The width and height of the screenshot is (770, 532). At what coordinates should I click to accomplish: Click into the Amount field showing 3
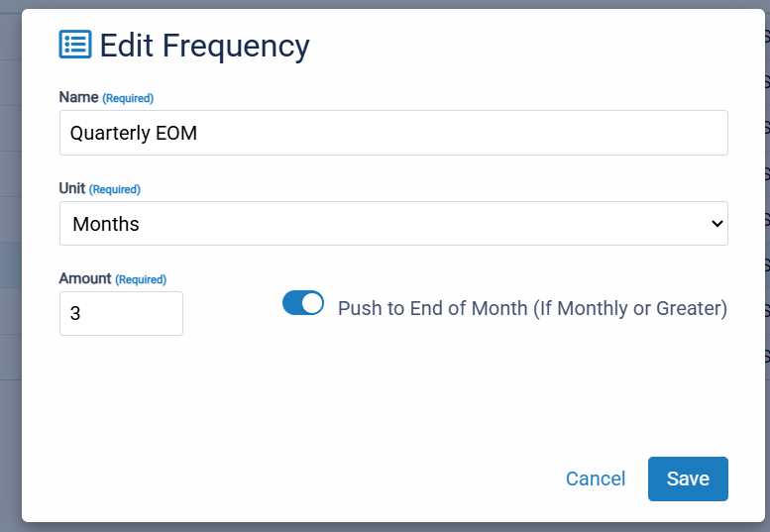121,314
